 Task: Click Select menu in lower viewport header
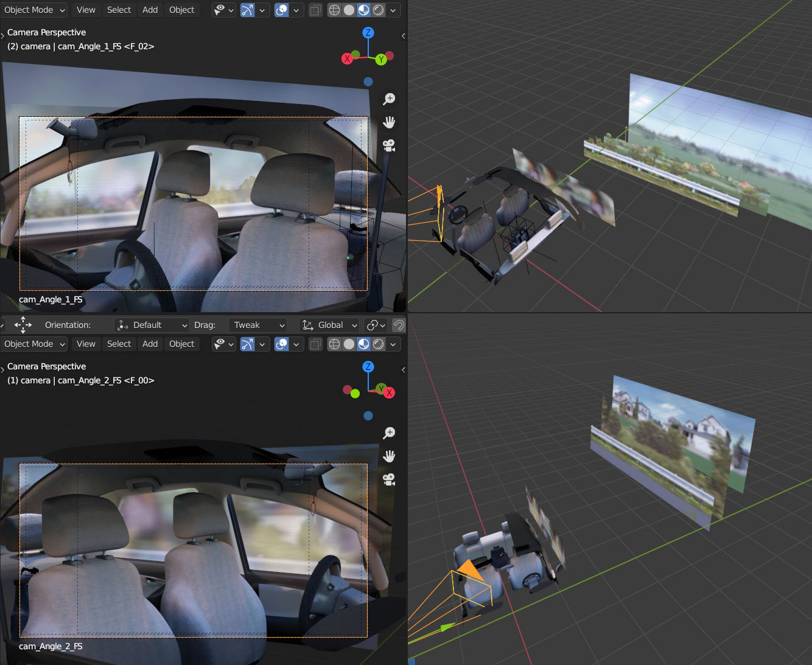[x=119, y=344]
